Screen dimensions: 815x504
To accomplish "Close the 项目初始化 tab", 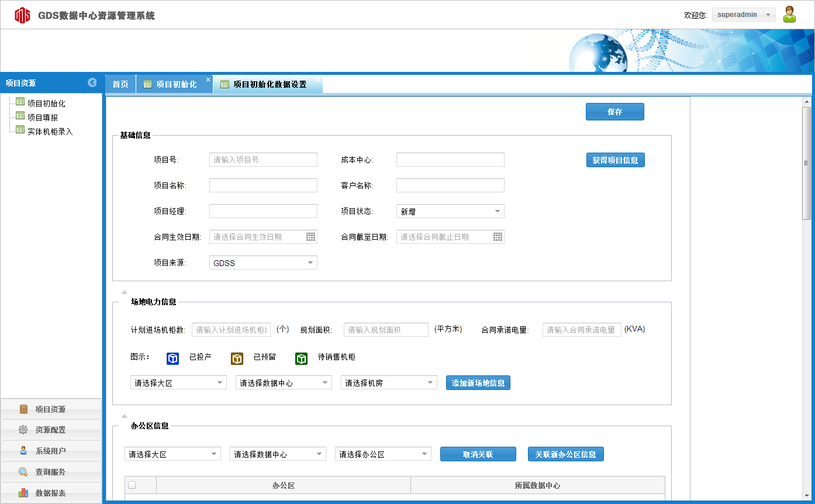I will (x=208, y=80).
